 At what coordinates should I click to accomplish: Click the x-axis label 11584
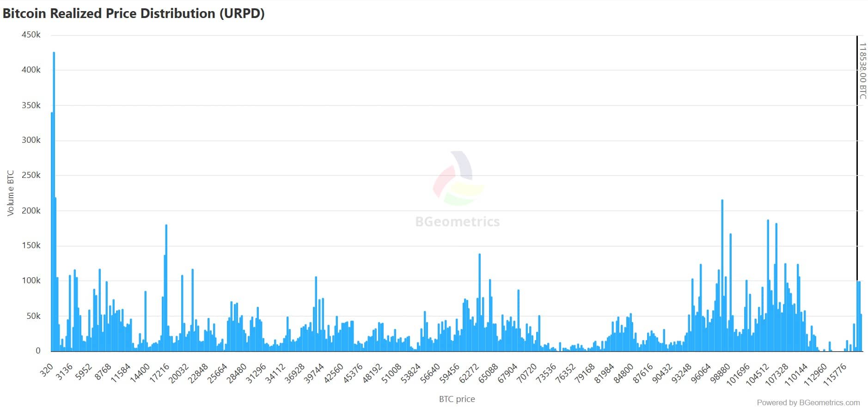click(121, 373)
